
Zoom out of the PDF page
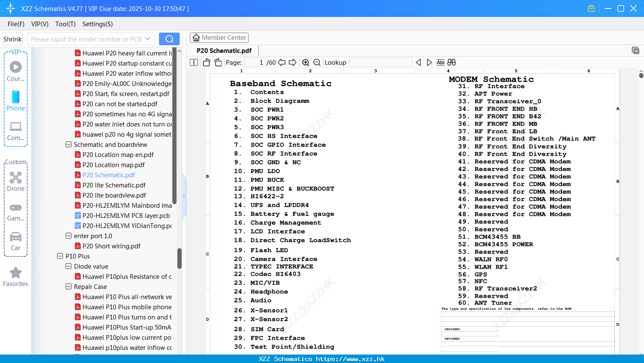click(317, 63)
